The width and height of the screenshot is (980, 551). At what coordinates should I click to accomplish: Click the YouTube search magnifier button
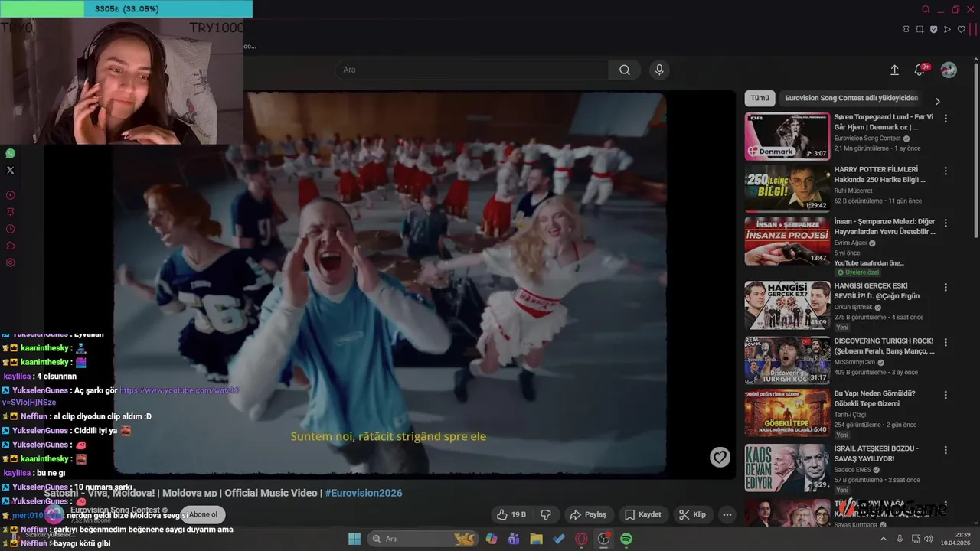tap(625, 70)
